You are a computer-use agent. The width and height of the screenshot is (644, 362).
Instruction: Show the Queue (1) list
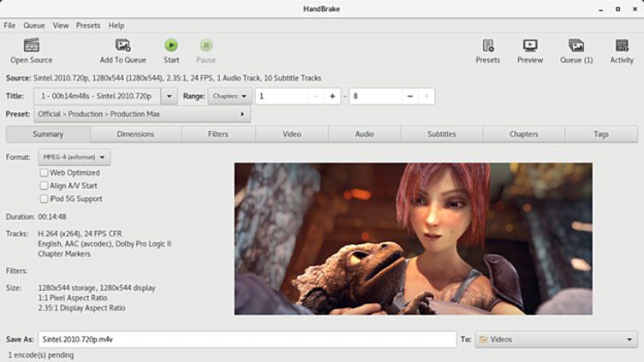[576, 45]
